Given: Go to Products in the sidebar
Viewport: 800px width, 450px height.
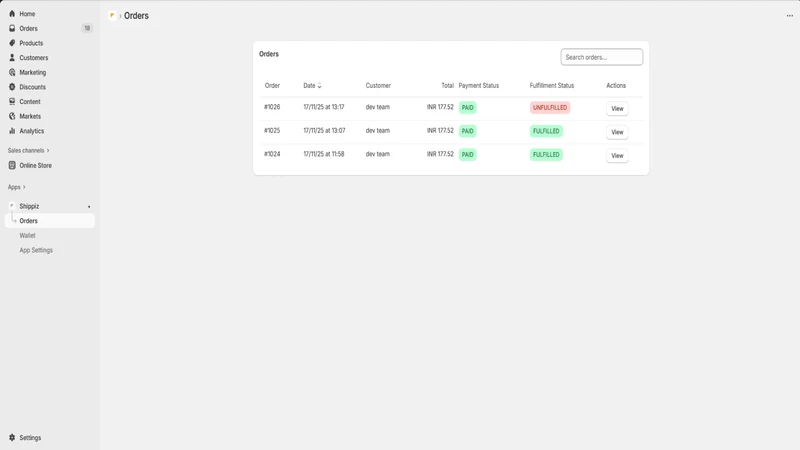Looking at the screenshot, I should [31, 43].
